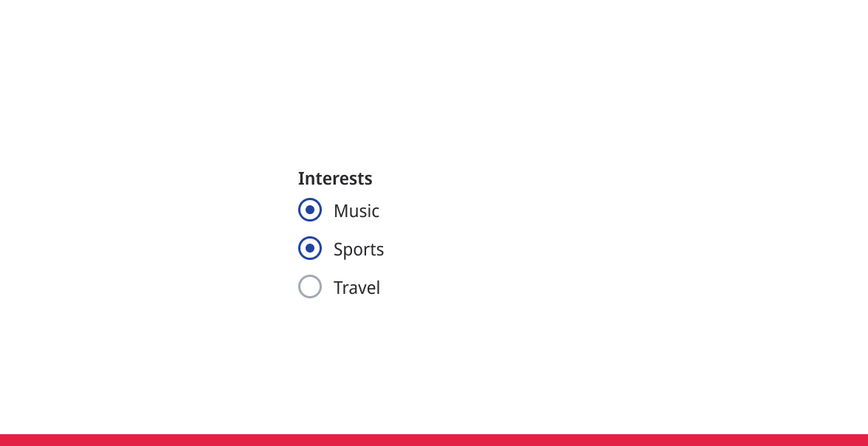Check the unselected option labeled Travel
868x446 pixels.
[x=310, y=287]
